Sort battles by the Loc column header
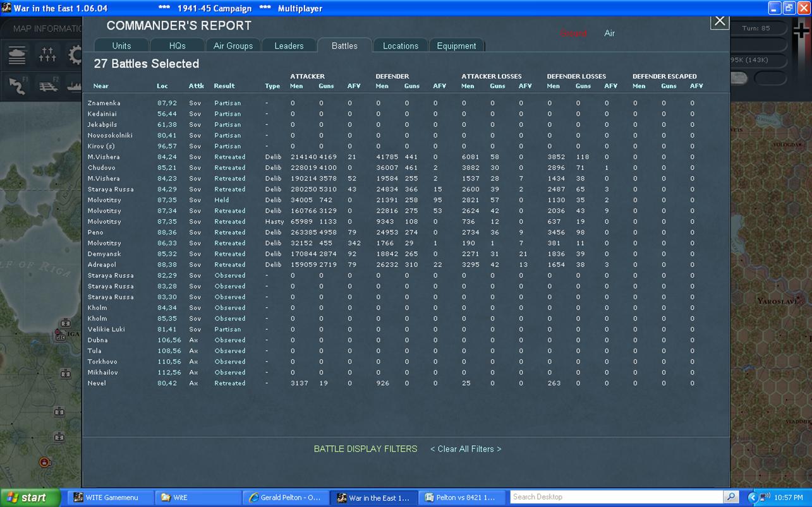Image resolution: width=812 pixels, height=507 pixels. click(x=162, y=86)
